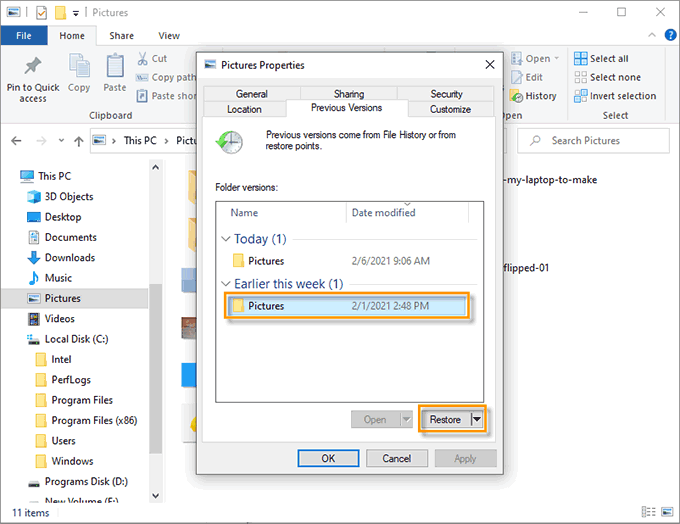Click the Search Pictures box
The width and height of the screenshot is (680, 524).
click(x=593, y=141)
